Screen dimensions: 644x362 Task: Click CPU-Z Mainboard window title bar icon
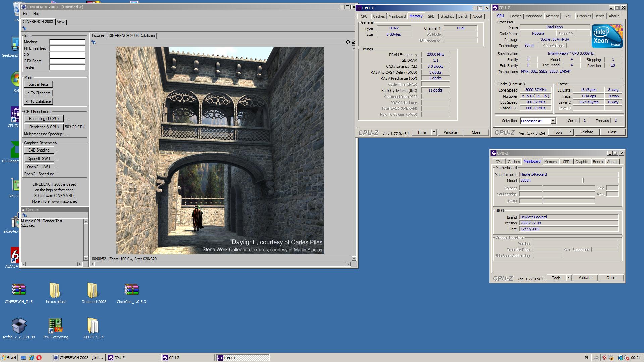(494, 153)
